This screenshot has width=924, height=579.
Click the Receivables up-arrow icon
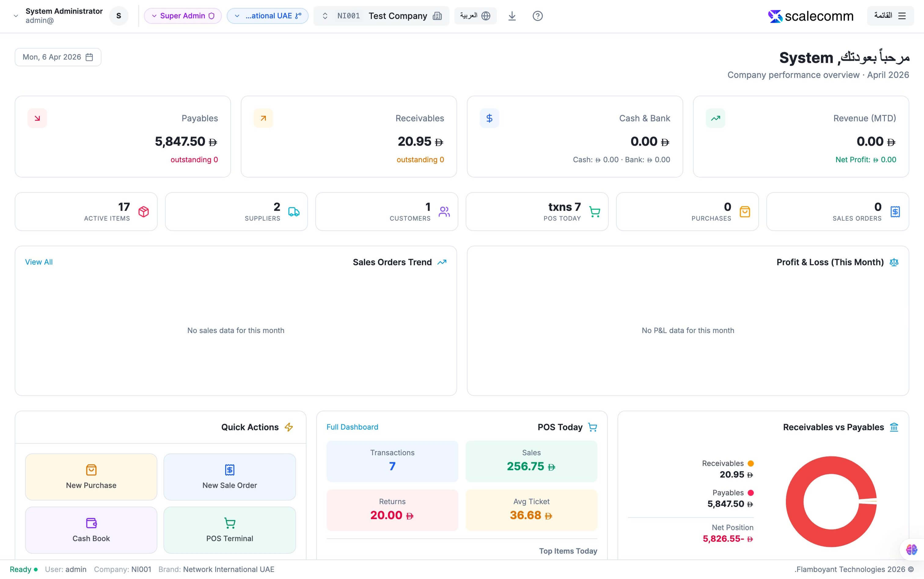pos(263,118)
